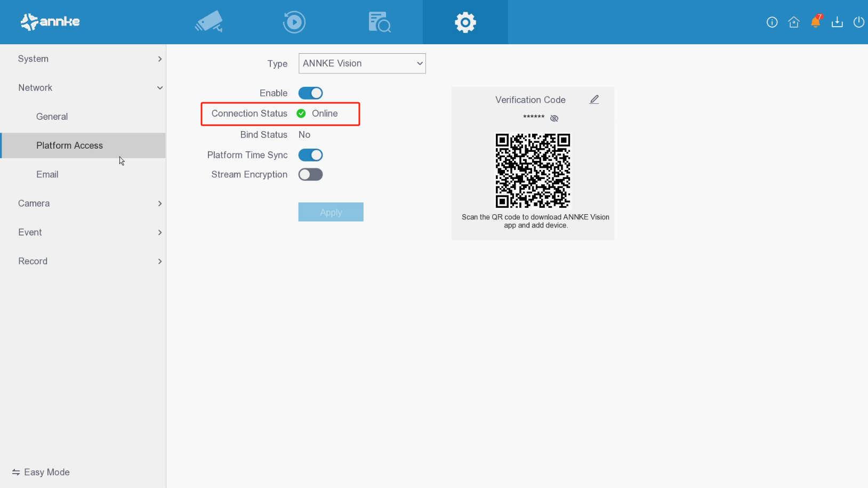This screenshot has height=488, width=868.
Task: Turn on Stream Encryption switch
Action: (310, 175)
